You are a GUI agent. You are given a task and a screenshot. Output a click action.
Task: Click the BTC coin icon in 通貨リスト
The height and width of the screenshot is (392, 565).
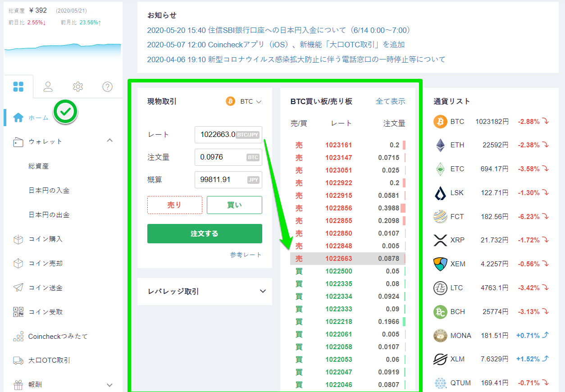440,121
